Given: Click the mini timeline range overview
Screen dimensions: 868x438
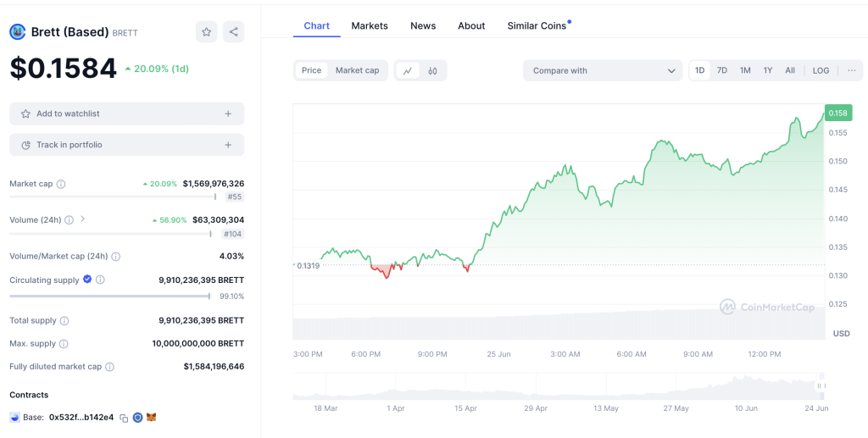Looking at the screenshot, I should click(559, 386).
